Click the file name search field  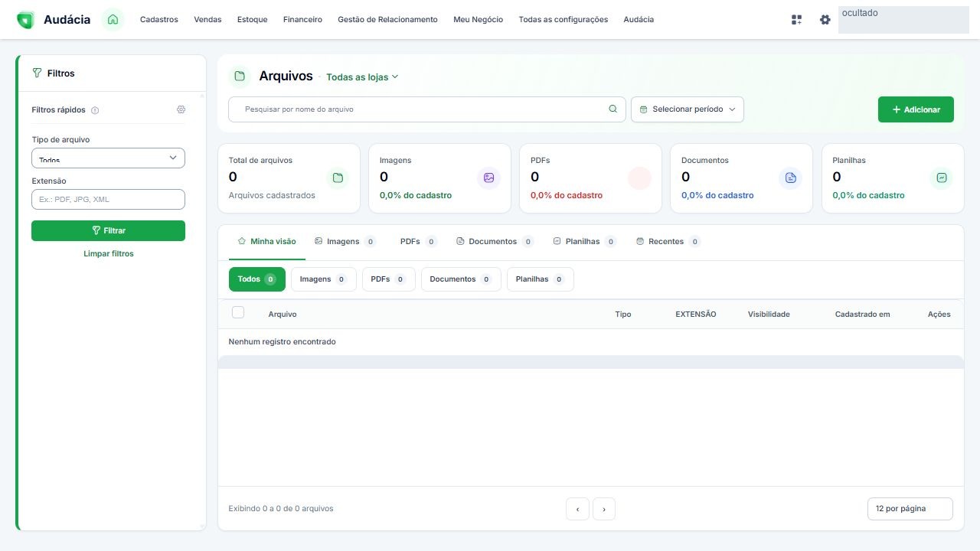coord(426,109)
